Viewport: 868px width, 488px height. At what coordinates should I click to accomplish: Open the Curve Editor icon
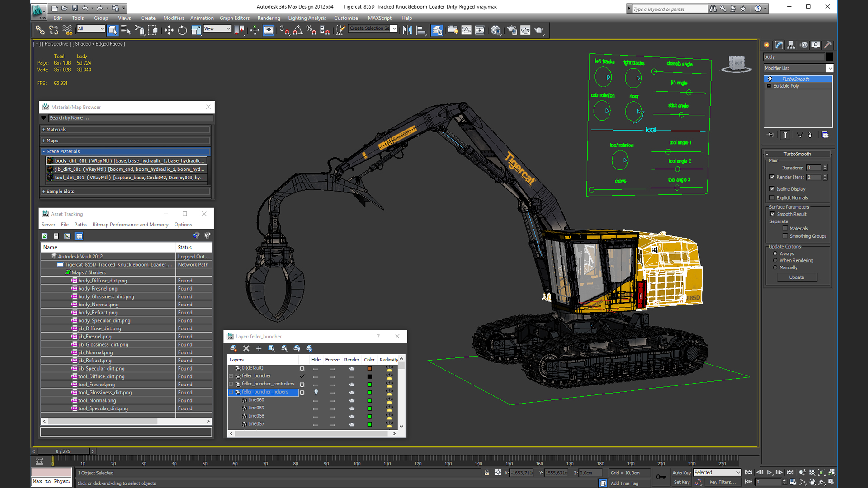click(x=466, y=30)
